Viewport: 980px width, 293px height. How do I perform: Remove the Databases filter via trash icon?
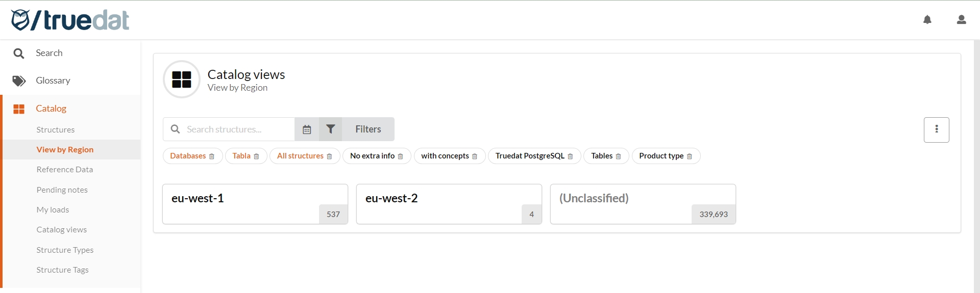[x=212, y=156]
